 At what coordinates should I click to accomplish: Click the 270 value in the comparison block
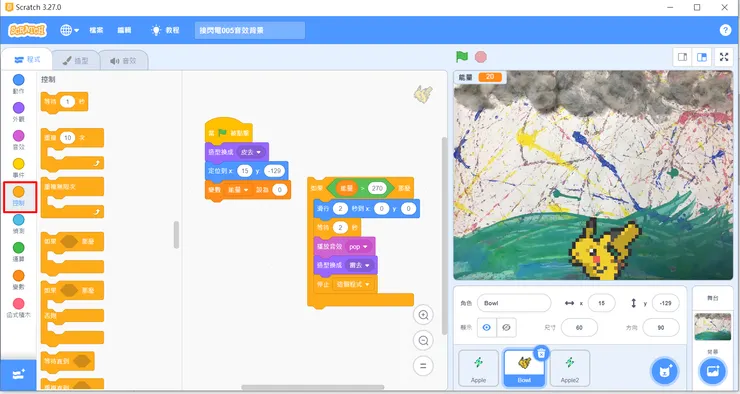(x=377, y=188)
